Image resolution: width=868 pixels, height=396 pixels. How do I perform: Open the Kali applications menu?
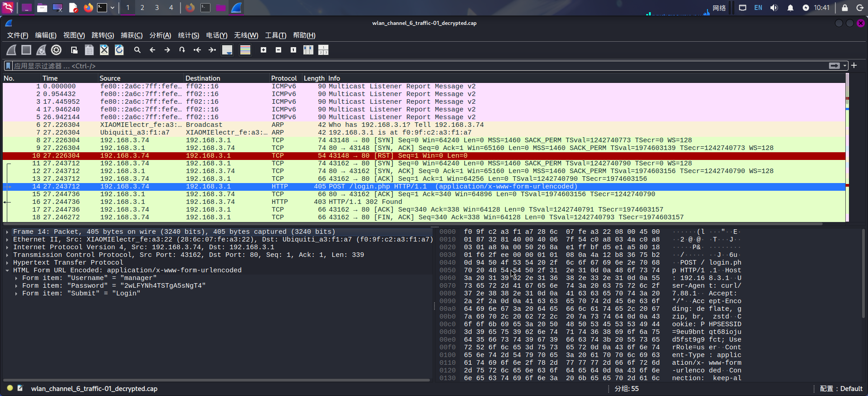[x=8, y=8]
